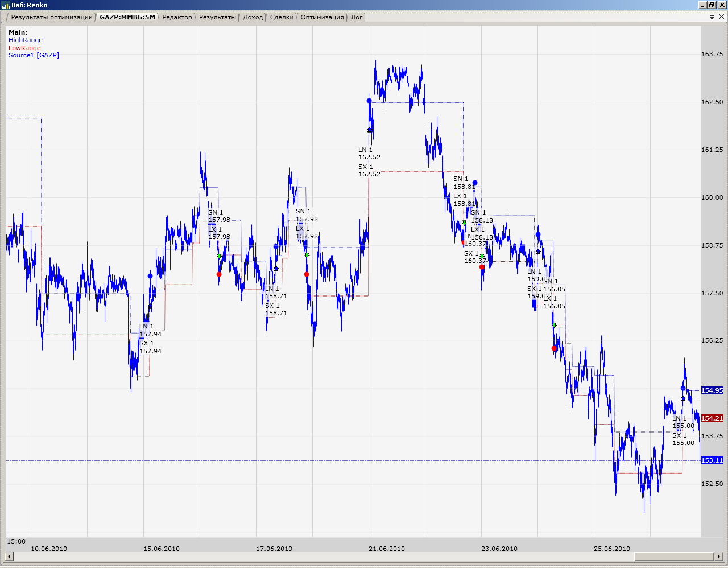Screen dimensions: 728x568
Task: Select the GAZP:ММВБ:5М chart tab
Action: pos(127,17)
